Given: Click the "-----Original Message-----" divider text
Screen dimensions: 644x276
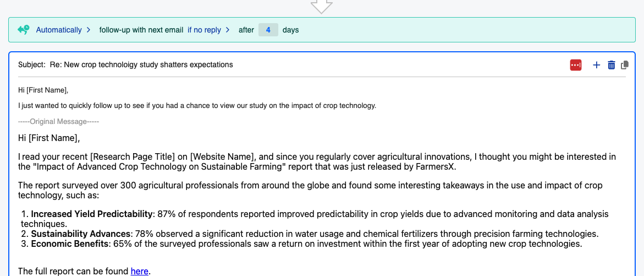Looking at the screenshot, I should pos(58,121).
